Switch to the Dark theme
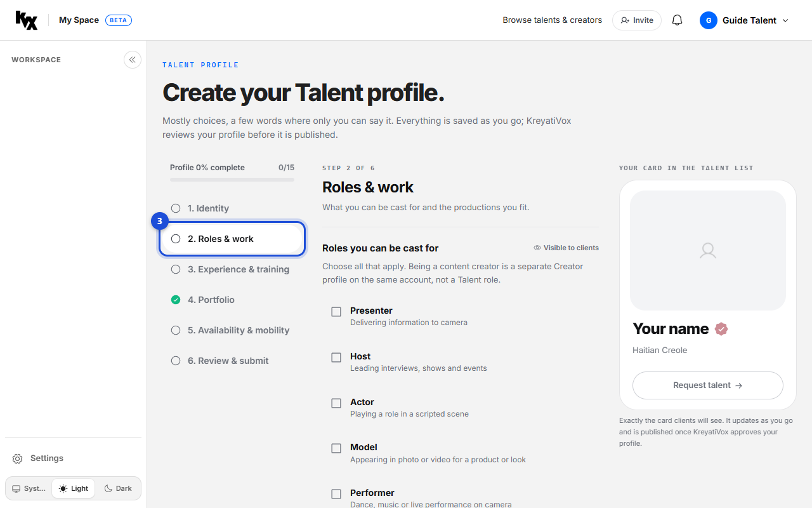Image resolution: width=812 pixels, height=508 pixels. point(118,488)
